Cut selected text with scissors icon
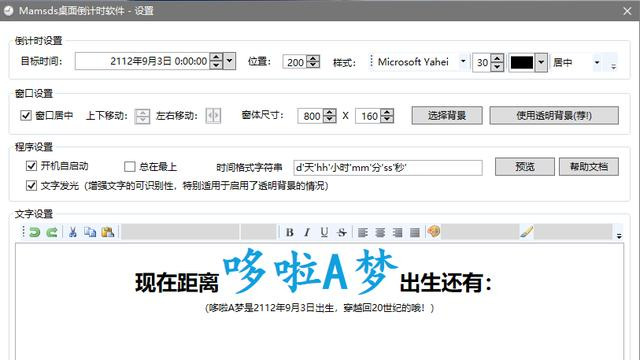Viewport: 640px width, 360px height. 73,232
